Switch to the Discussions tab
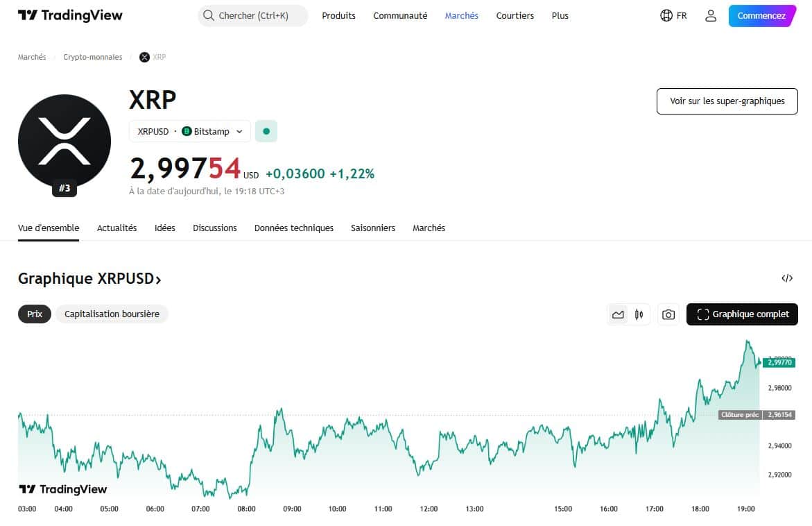 click(215, 228)
